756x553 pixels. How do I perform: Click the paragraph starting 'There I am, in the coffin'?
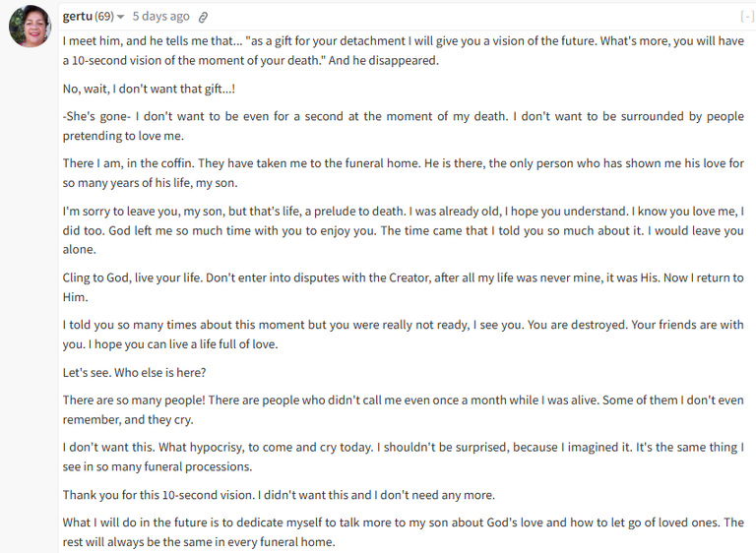(403, 173)
